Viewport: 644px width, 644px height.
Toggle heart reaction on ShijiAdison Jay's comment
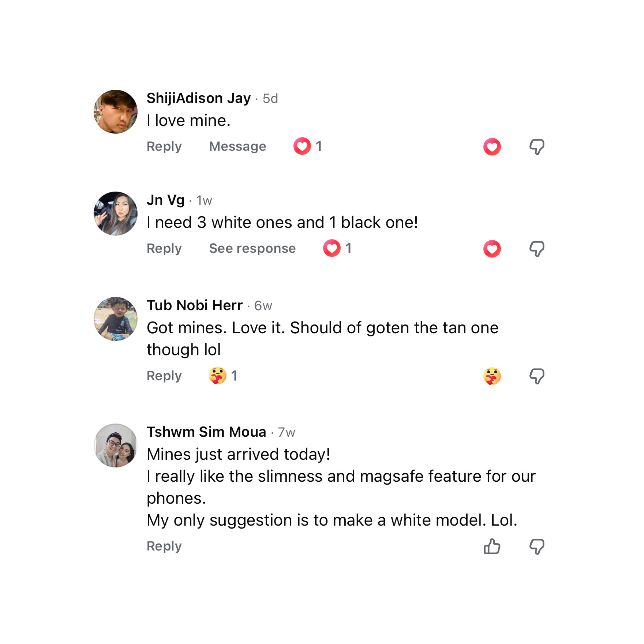coord(492,147)
